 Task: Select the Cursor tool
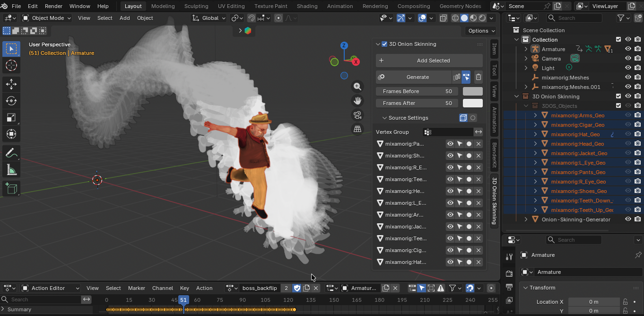click(11, 65)
